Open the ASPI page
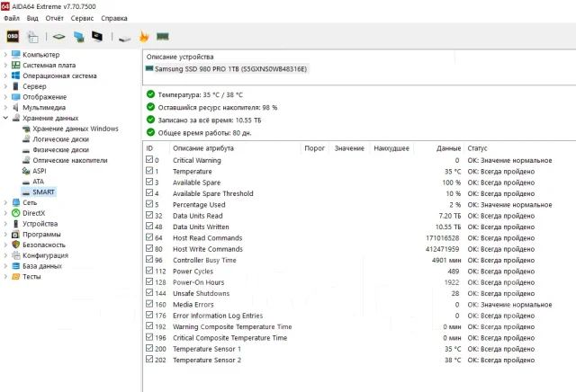Image resolution: width=576 pixels, height=392 pixels. [x=40, y=171]
